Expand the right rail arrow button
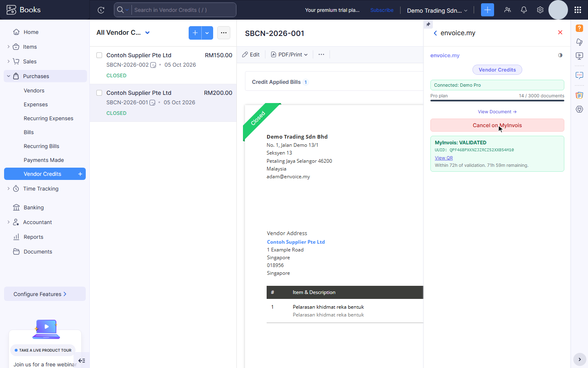The width and height of the screenshot is (588, 368). 579,359
